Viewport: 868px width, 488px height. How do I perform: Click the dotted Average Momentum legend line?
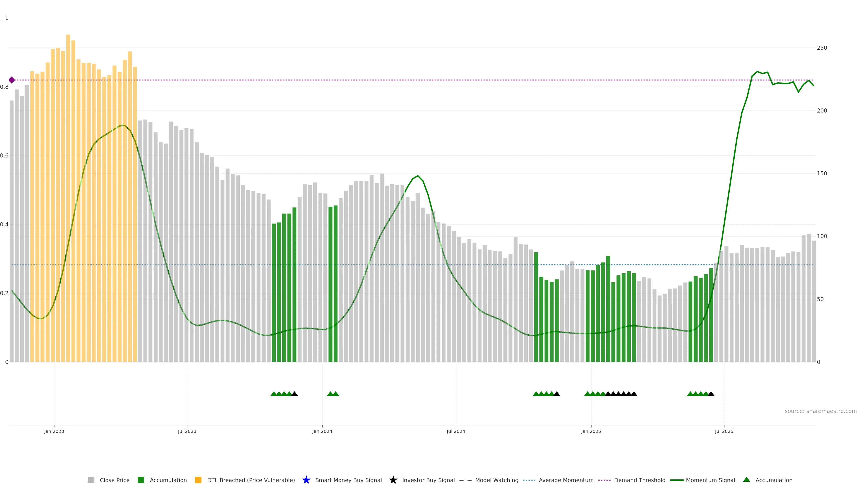(529, 480)
